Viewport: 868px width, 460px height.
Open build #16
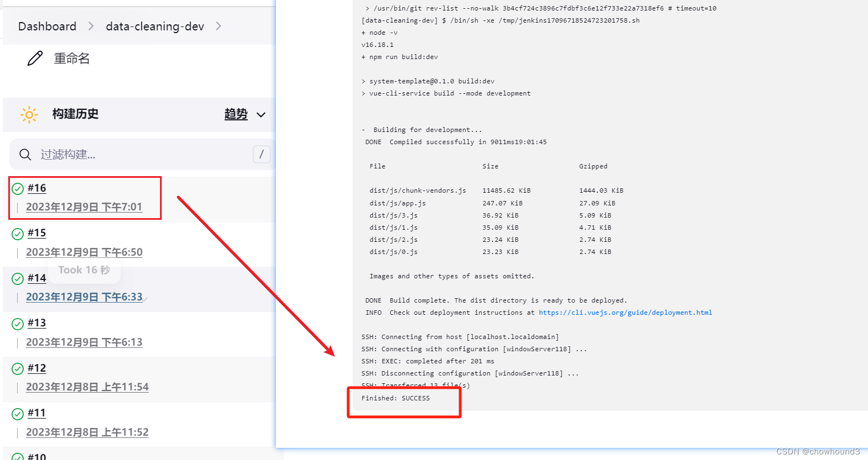(x=37, y=188)
